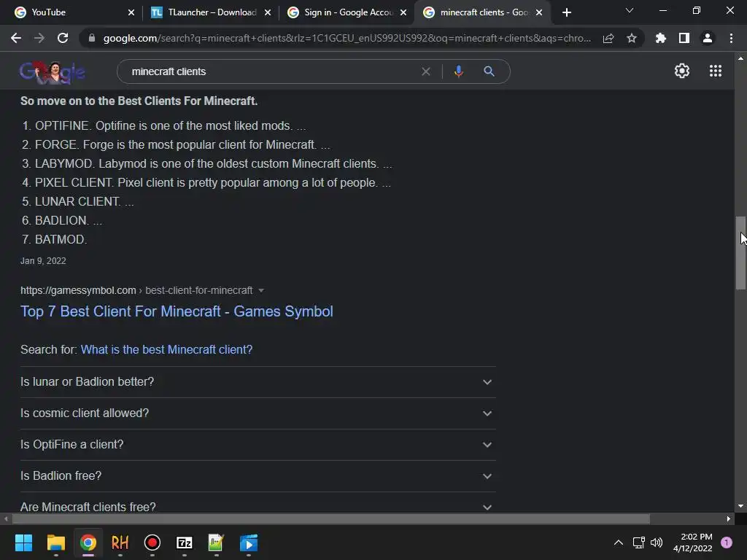Open Google quick settings gear
Screen dimensions: 747x560
tap(682, 71)
